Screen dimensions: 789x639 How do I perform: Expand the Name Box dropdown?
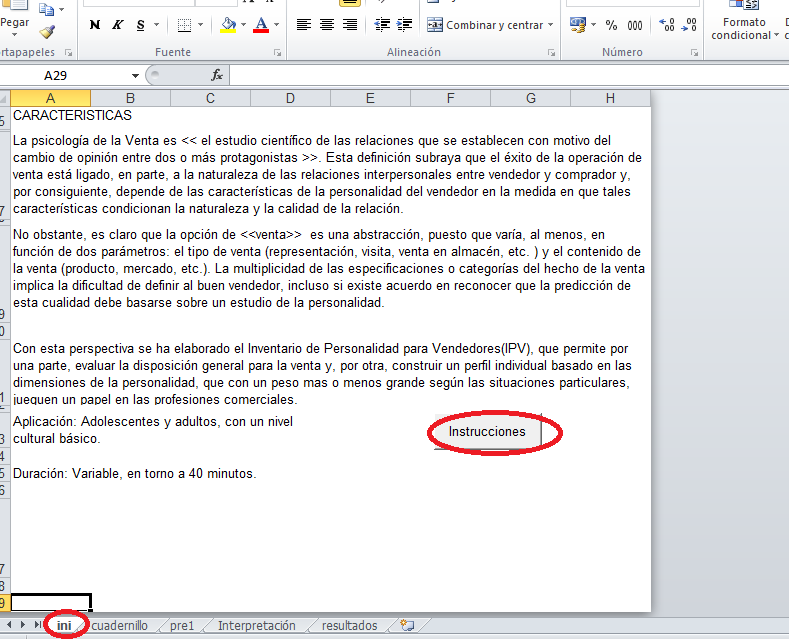135,75
